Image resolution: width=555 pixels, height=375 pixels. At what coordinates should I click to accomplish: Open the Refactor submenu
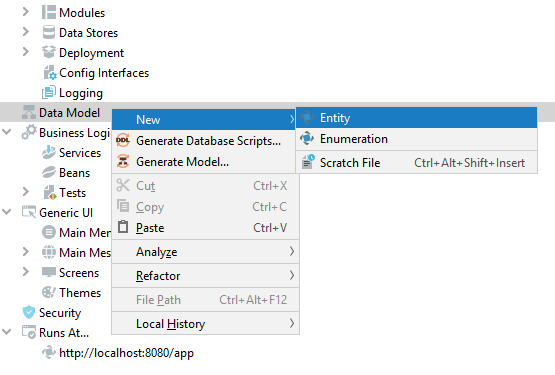coord(206,275)
